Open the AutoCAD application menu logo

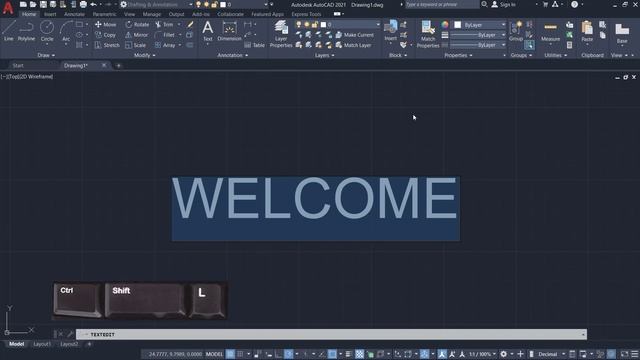point(7,7)
